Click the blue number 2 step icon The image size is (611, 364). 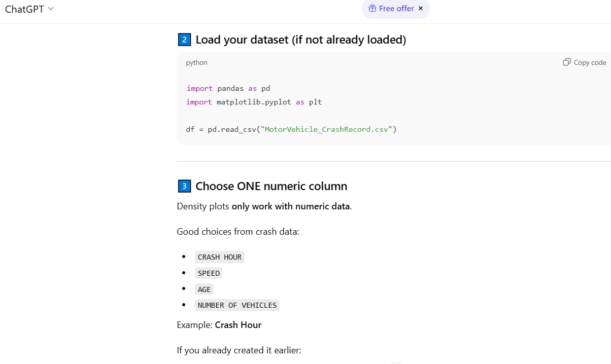(184, 40)
